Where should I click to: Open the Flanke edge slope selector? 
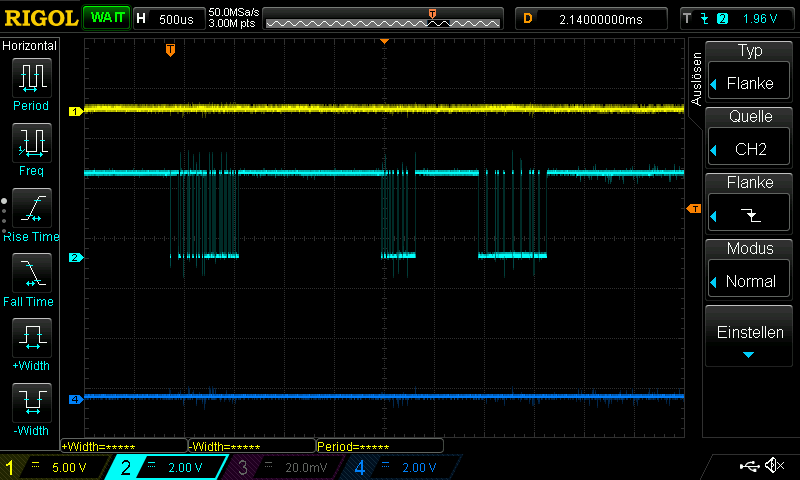click(749, 213)
